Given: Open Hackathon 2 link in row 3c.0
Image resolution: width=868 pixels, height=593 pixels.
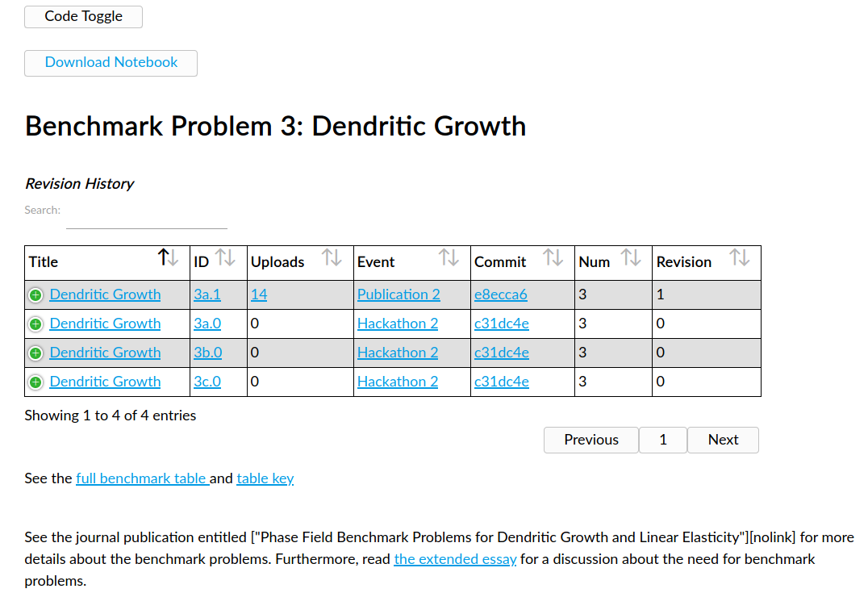Looking at the screenshot, I should (x=398, y=382).
